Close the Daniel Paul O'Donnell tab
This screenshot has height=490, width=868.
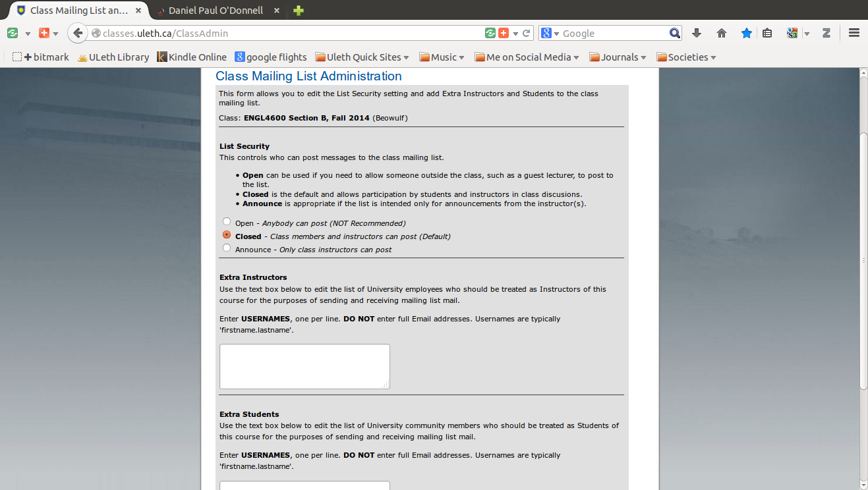coord(277,11)
